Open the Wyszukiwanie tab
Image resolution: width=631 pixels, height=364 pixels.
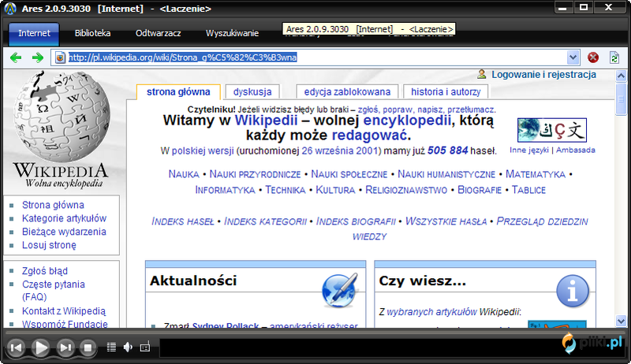(x=232, y=33)
